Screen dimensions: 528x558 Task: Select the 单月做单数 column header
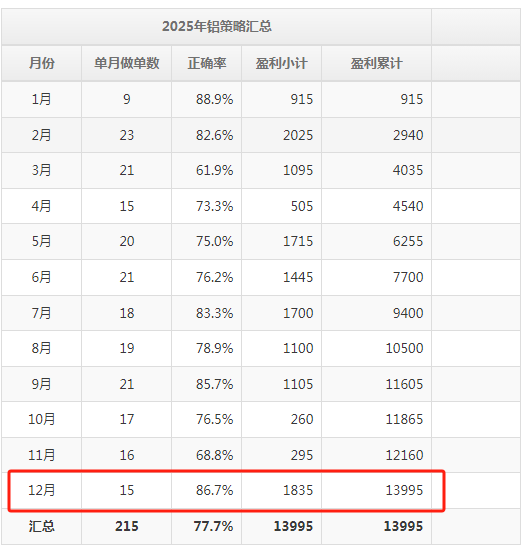[x=128, y=64]
